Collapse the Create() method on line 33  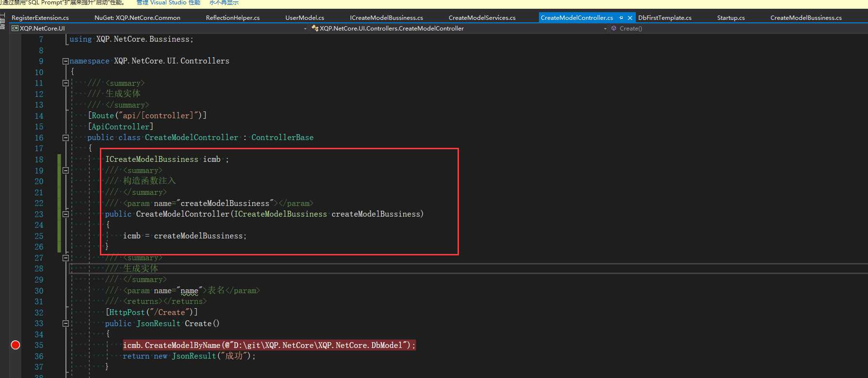(x=65, y=323)
